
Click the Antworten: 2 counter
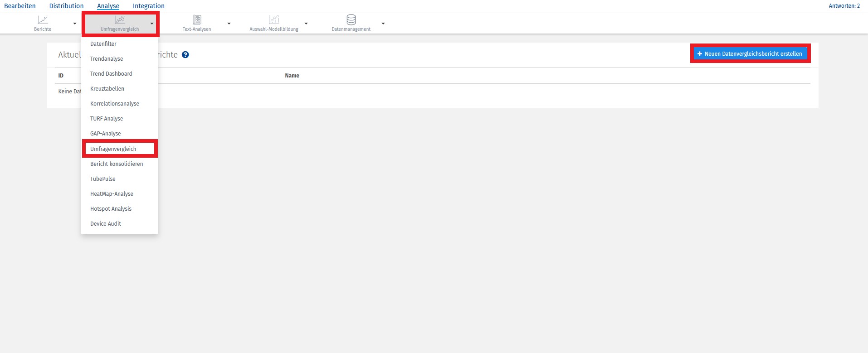coord(844,6)
